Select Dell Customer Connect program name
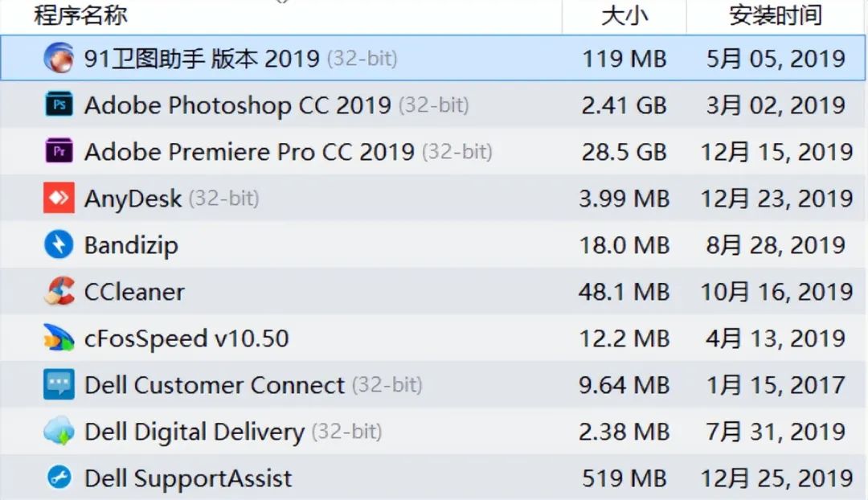This screenshot has height=500, width=868. point(215,385)
